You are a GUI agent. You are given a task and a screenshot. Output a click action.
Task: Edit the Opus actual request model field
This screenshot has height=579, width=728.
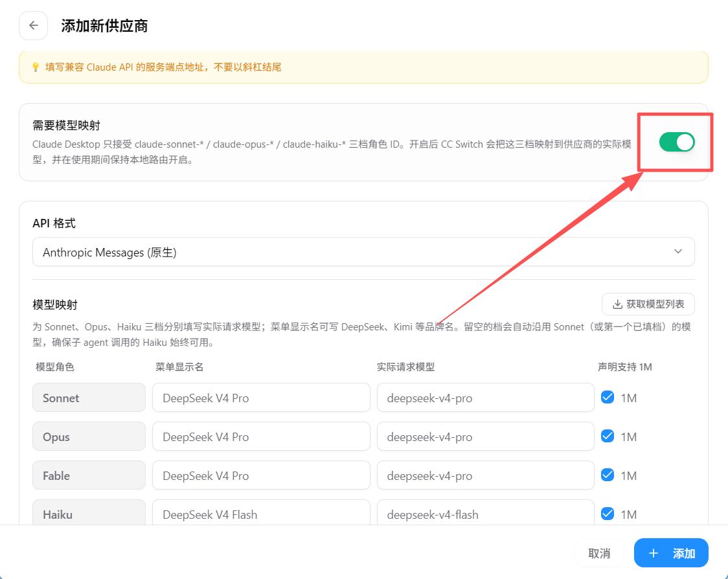click(486, 437)
